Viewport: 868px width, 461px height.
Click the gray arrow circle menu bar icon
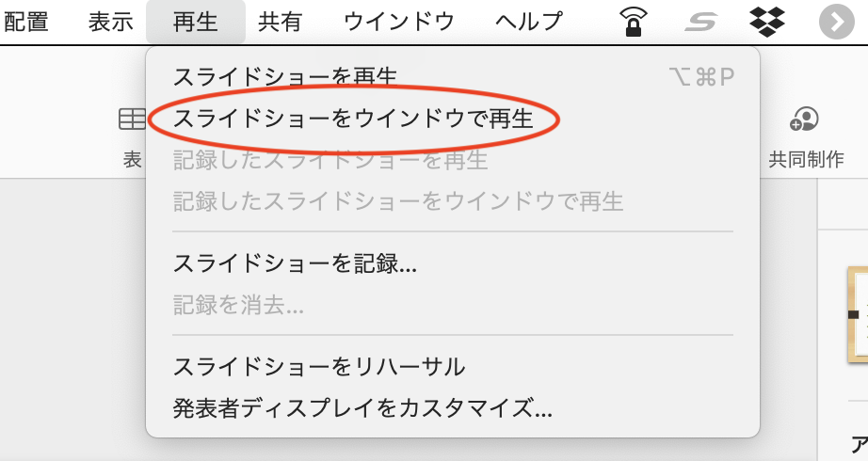pyautogui.click(x=836, y=22)
